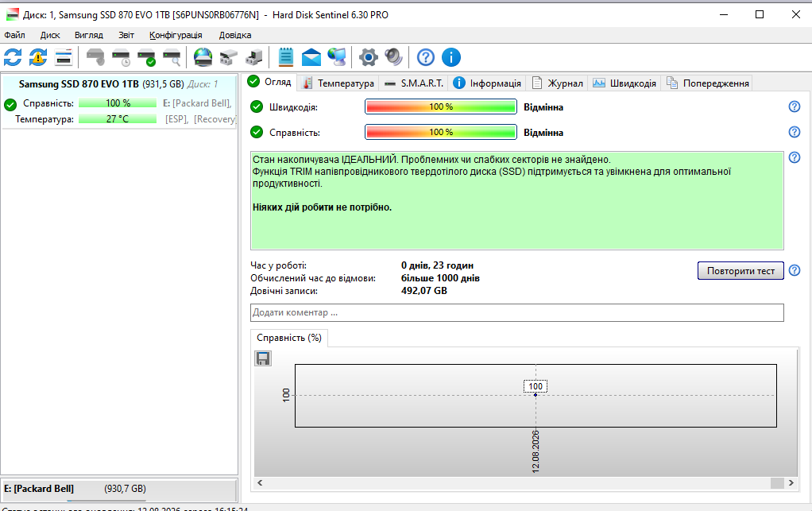
Task: Click the left panel Справність 100 % green bar
Action: (x=118, y=103)
